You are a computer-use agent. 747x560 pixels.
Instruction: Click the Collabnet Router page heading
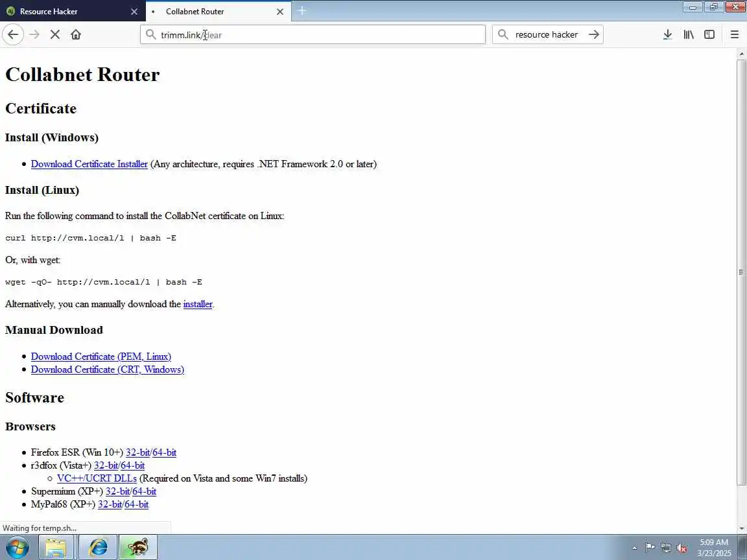click(x=82, y=75)
